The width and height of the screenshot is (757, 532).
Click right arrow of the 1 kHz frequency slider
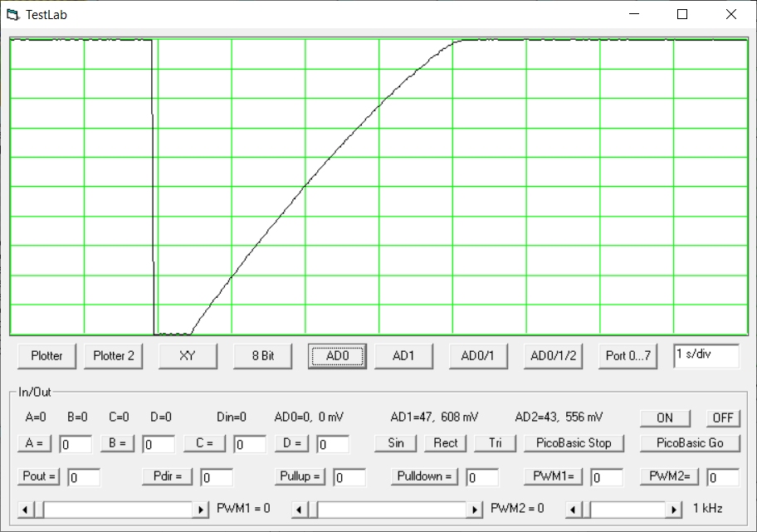[x=675, y=509]
